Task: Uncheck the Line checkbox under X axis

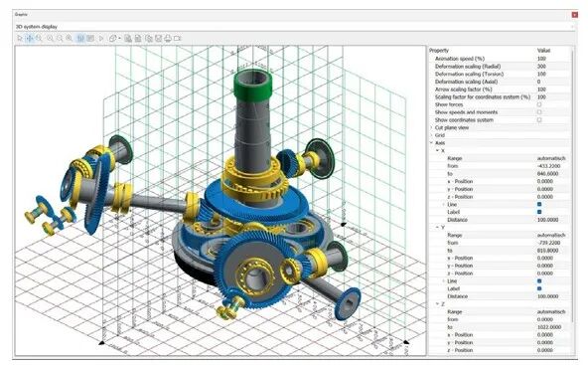Action: point(539,204)
